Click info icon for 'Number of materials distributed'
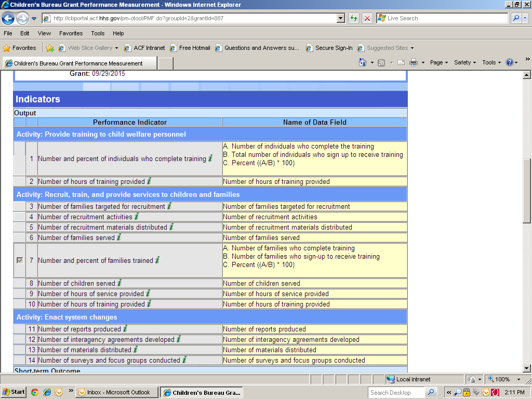This screenshot has width=532, height=399. click(136, 350)
